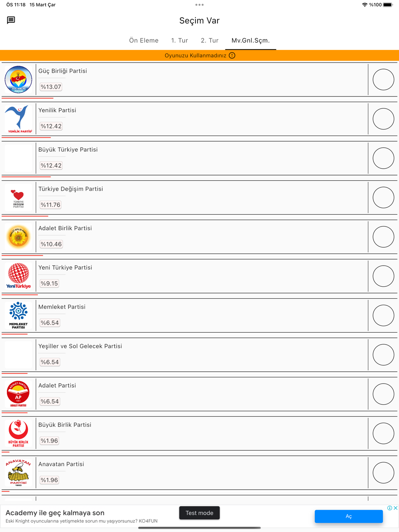Tap the Memleket Partisi logo
399x532 pixels.
click(18, 315)
